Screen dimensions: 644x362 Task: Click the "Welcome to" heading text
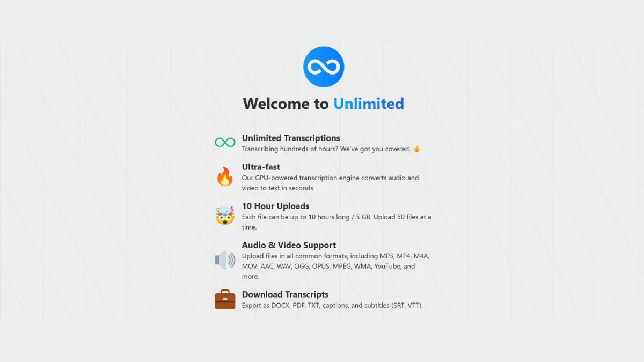click(286, 104)
